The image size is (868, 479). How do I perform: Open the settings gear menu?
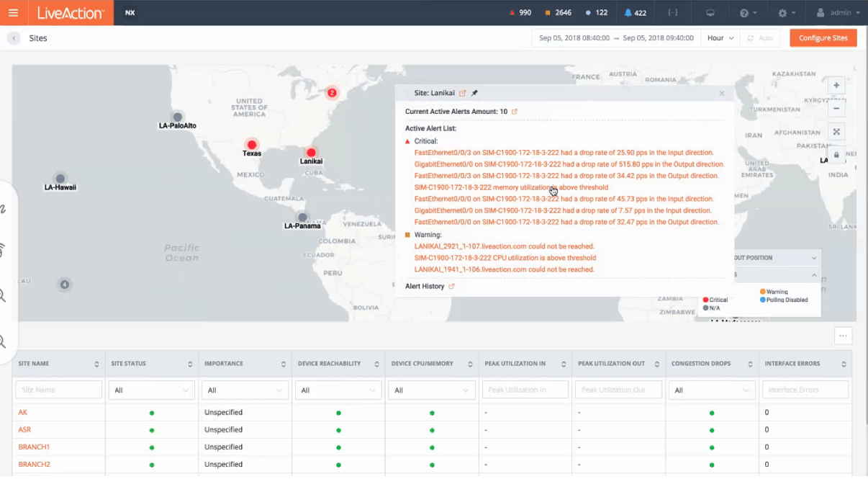point(787,13)
